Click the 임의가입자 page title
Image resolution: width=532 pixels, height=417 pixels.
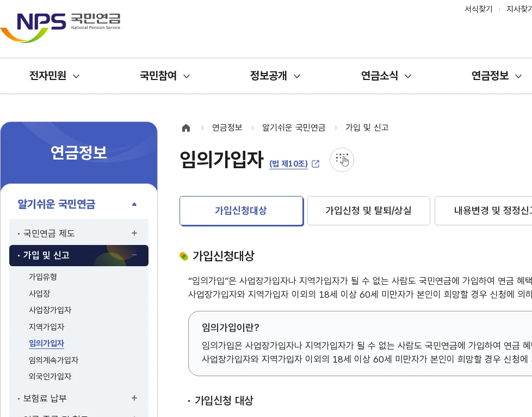tap(221, 160)
